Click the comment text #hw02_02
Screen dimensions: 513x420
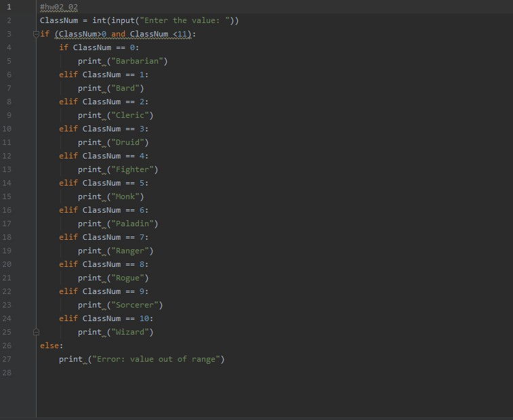point(59,7)
